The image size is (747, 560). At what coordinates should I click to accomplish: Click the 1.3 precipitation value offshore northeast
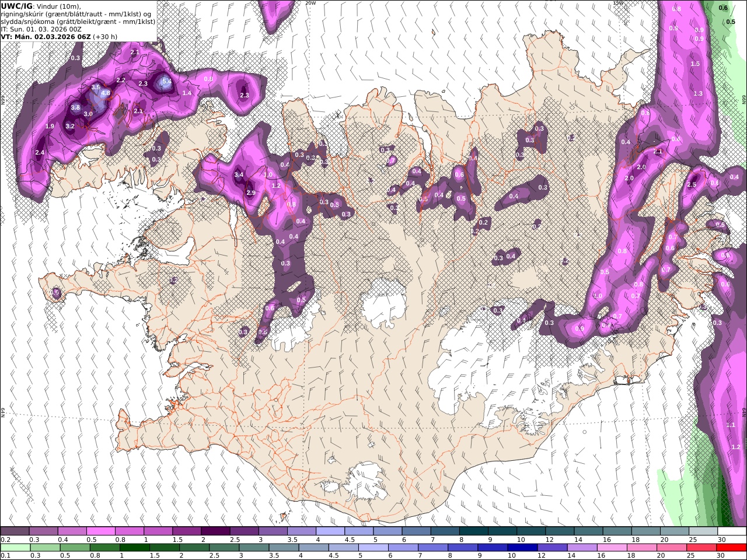698,93
